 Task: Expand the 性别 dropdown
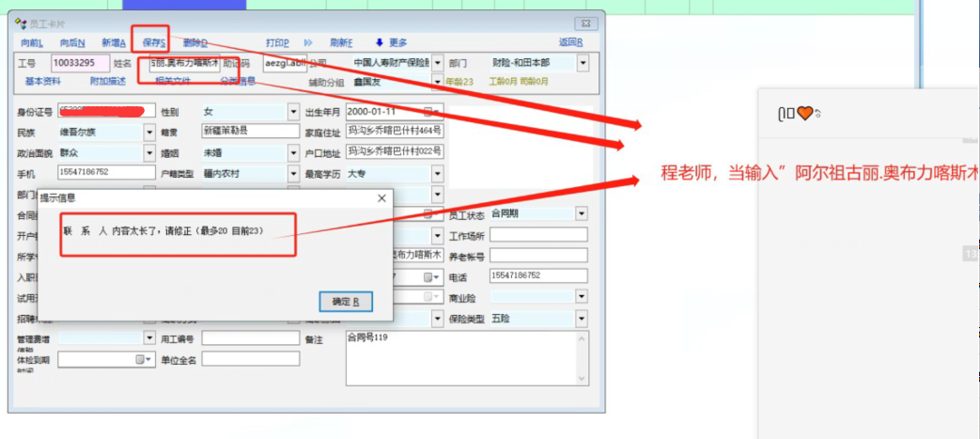pyautogui.click(x=292, y=112)
